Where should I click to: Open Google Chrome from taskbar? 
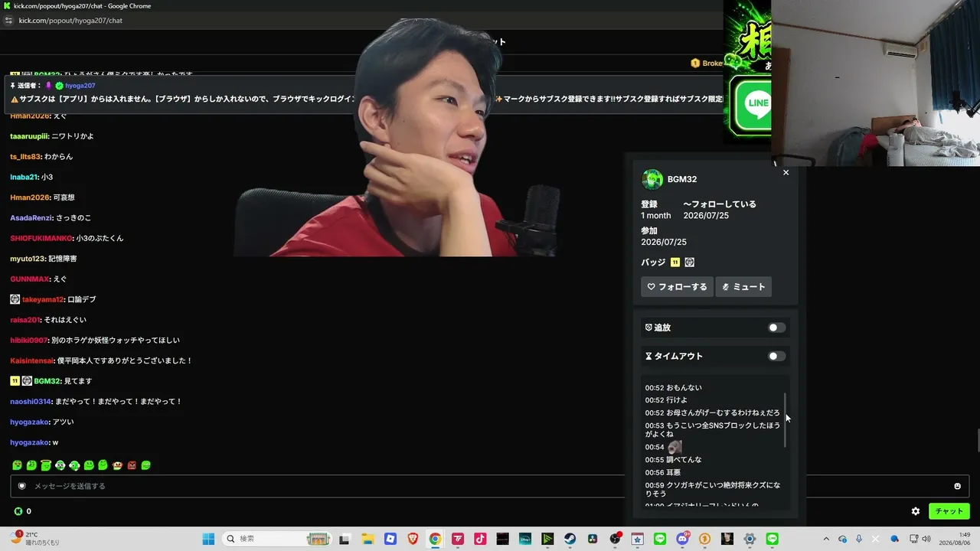(x=435, y=539)
